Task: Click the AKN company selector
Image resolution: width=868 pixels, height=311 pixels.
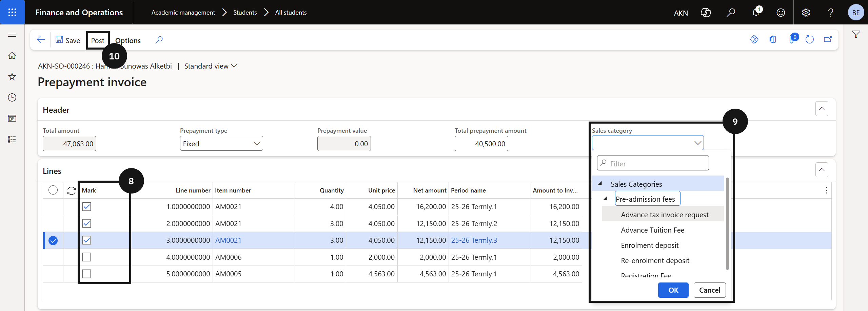Action: pos(681,13)
